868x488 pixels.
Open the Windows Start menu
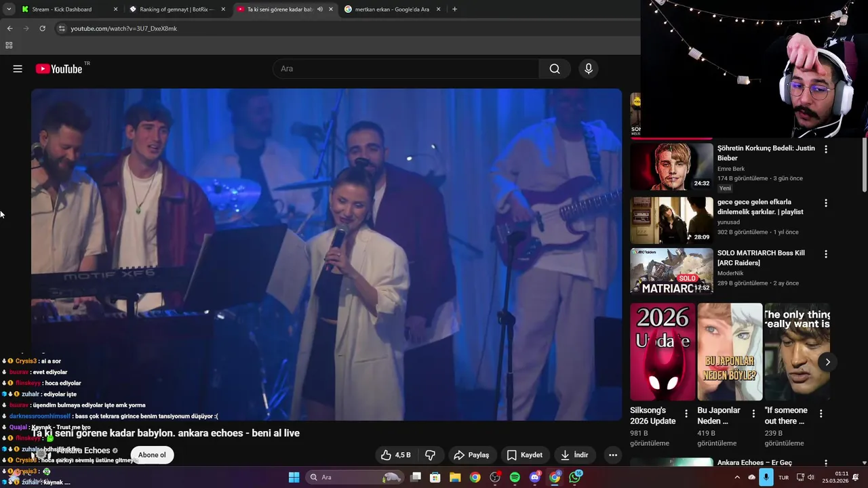pyautogui.click(x=294, y=477)
